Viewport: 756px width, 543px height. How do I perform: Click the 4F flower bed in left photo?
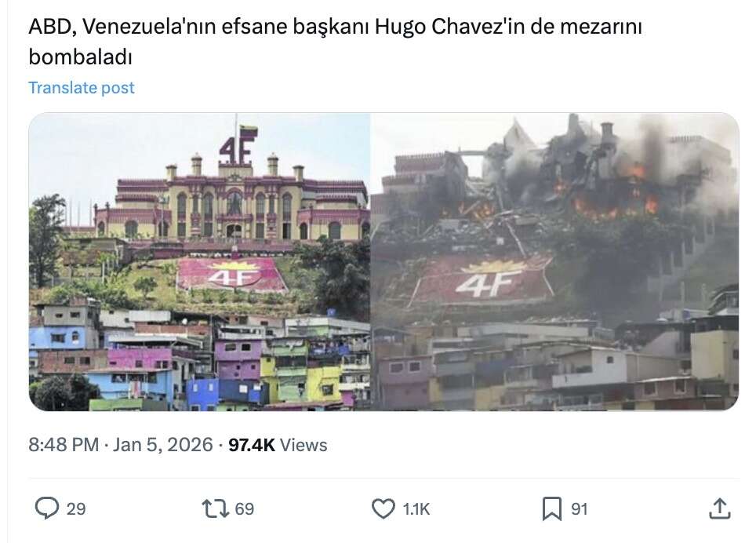[x=232, y=275]
